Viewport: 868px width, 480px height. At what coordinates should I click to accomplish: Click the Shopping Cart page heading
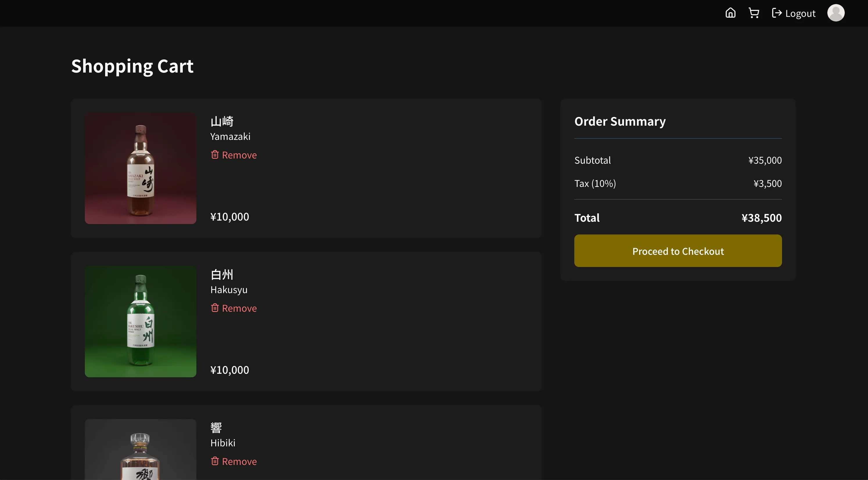(132, 66)
